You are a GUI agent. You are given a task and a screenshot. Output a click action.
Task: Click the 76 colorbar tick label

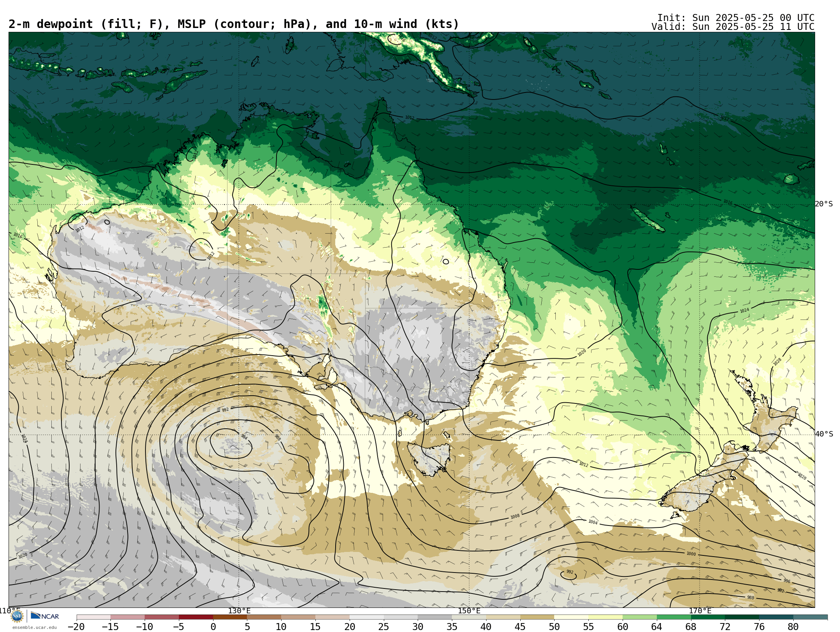759,627
